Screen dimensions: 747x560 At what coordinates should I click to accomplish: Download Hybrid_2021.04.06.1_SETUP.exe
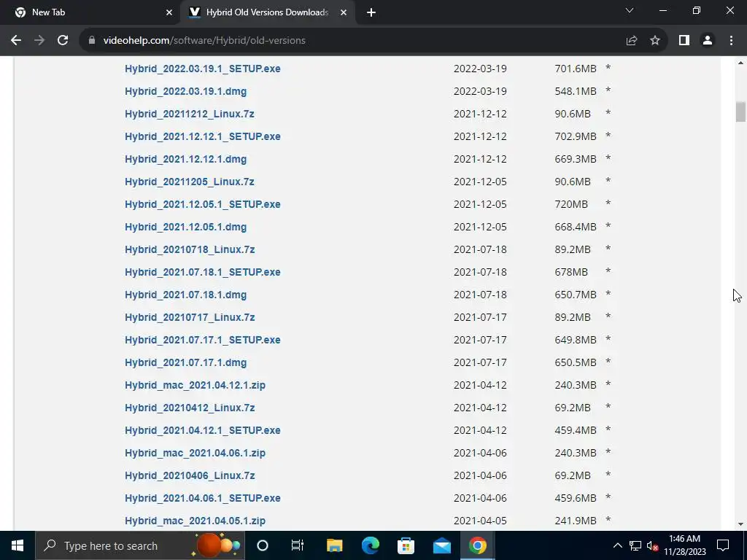click(x=203, y=499)
